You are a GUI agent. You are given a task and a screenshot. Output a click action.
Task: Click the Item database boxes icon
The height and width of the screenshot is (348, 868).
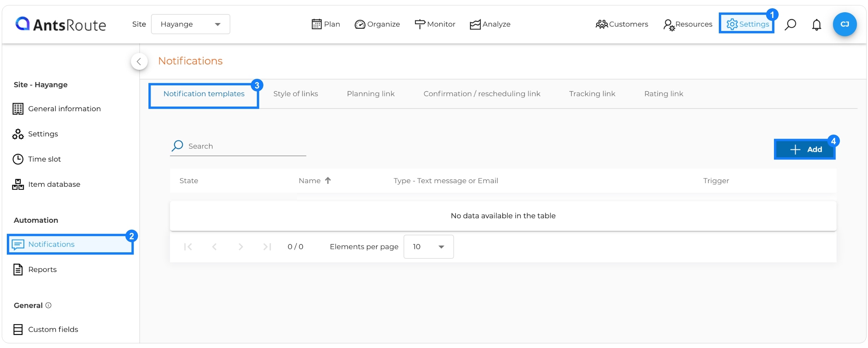18,184
